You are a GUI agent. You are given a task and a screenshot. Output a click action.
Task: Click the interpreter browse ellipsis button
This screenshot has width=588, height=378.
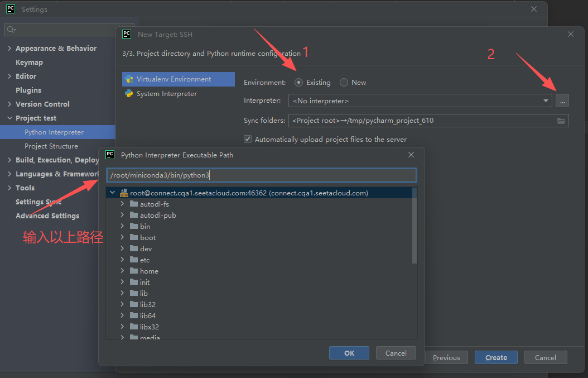click(562, 101)
